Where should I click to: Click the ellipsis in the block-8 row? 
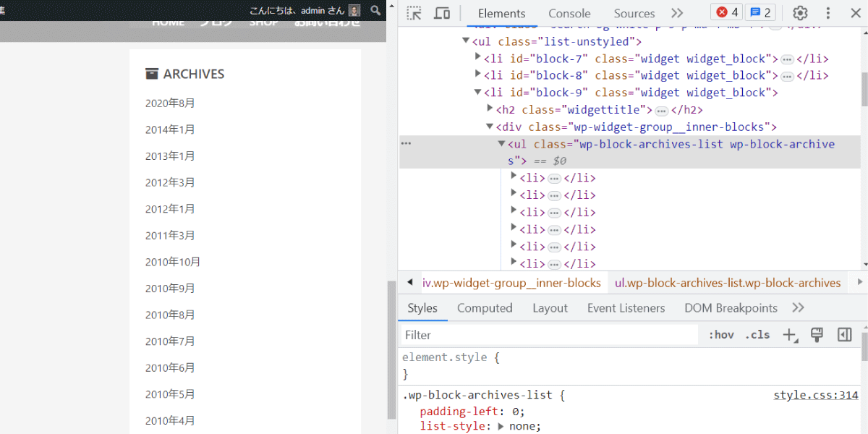coord(787,76)
